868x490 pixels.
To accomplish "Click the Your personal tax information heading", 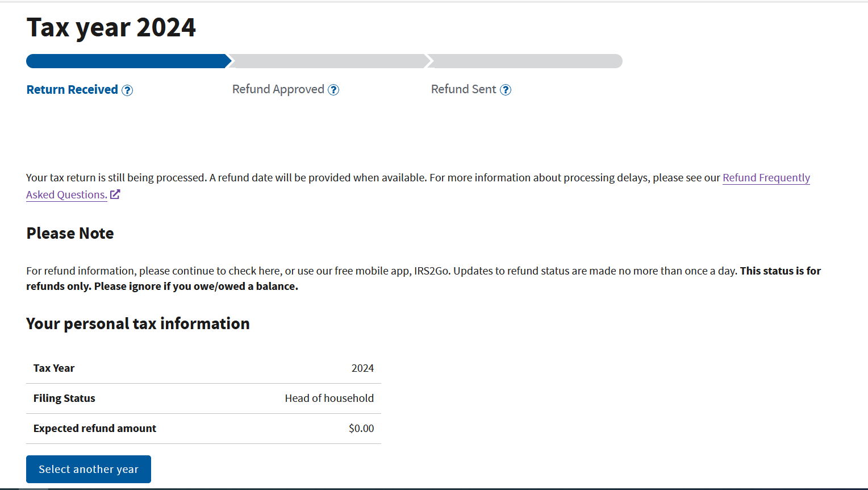I will [137, 323].
